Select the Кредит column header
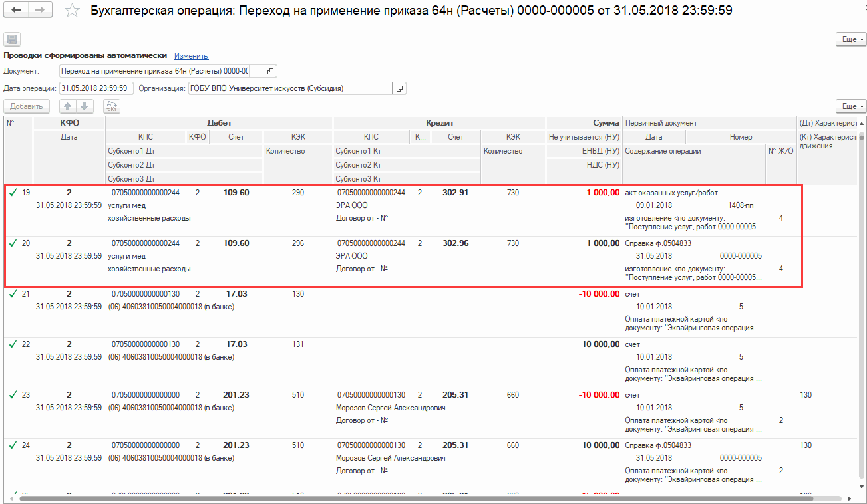Image resolution: width=867 pixels, height=504 pixels. (439, 123)
